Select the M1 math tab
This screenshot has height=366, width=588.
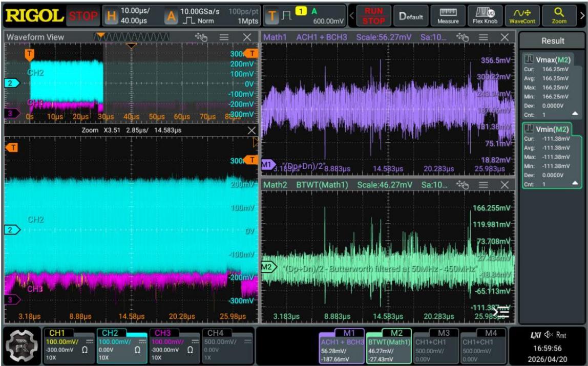coord(342,346)
